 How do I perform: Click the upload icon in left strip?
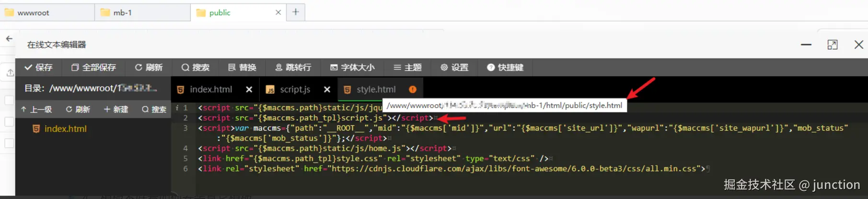point(10,73)
